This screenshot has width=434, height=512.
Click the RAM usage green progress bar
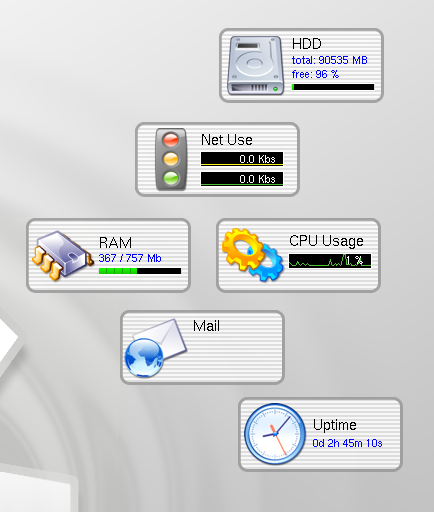click(x=140, y=271)
